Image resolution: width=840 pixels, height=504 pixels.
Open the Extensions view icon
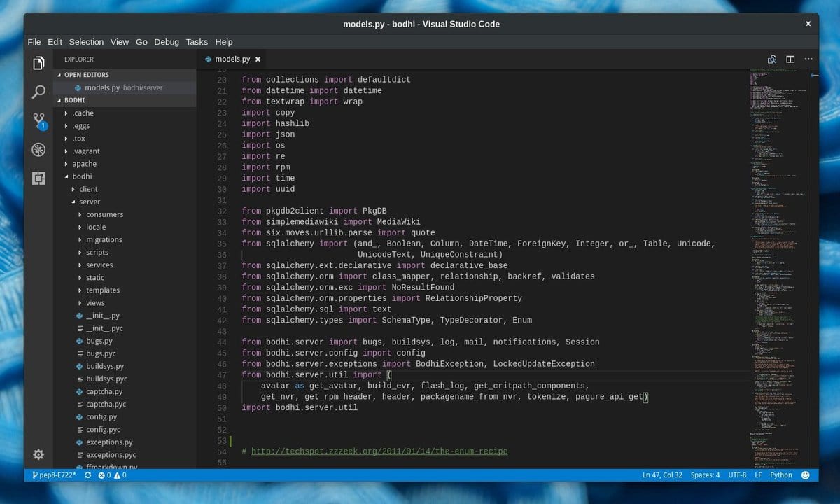[x=38, y=178]
